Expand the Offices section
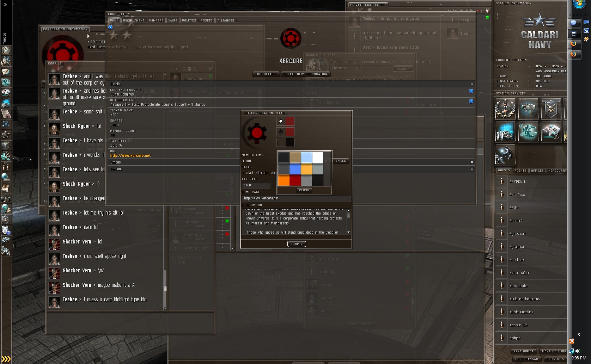Viewport: 591px width, 364px height. click(x=472, y=162)
